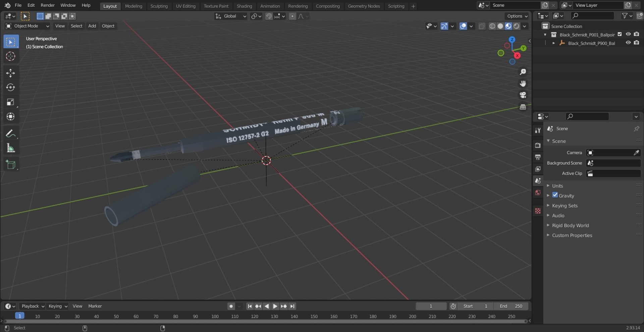644x332 pixels.
Task: Select the Select Box tool
Action: point(11,42)
